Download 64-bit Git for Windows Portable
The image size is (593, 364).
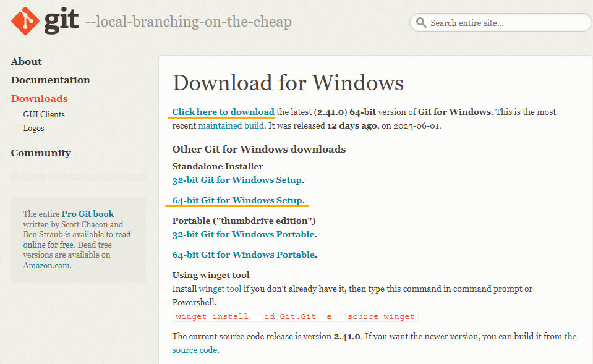coord(244,255)
